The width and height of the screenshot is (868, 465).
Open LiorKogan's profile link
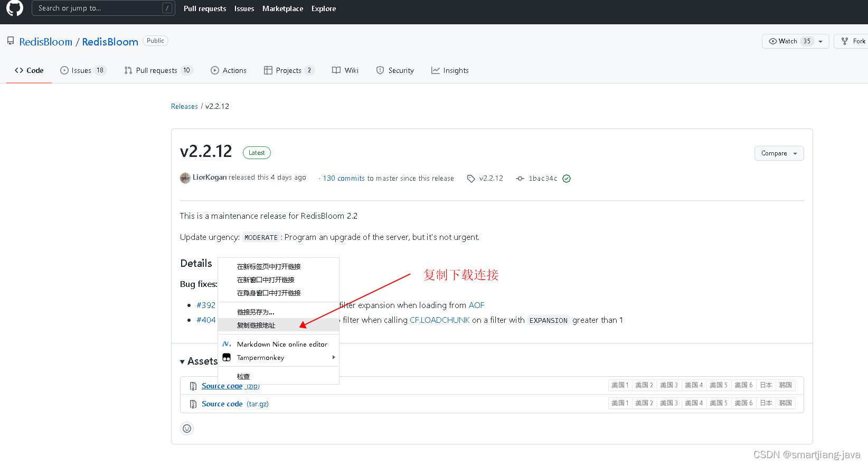(210, 178)
